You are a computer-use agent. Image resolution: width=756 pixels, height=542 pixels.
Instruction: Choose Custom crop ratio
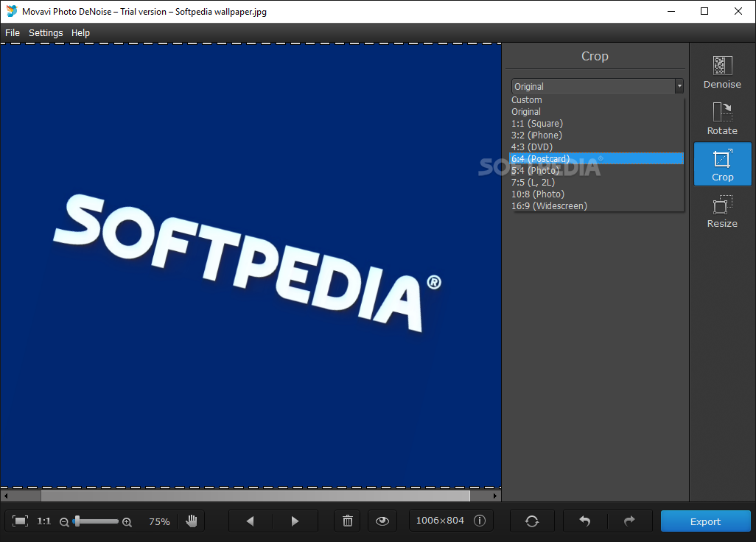pos(596,99)
